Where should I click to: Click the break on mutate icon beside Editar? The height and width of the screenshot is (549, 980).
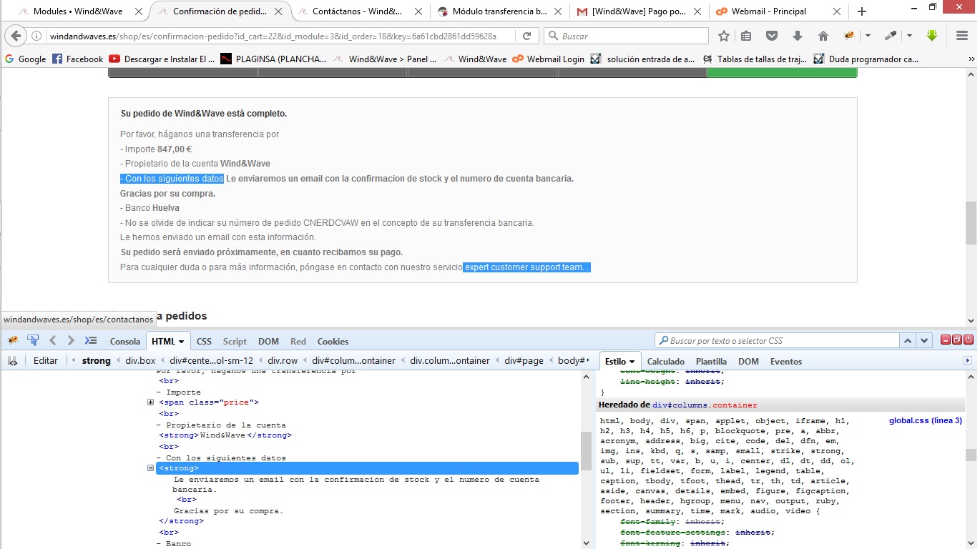pyautogui.click(x=13, y=361)
